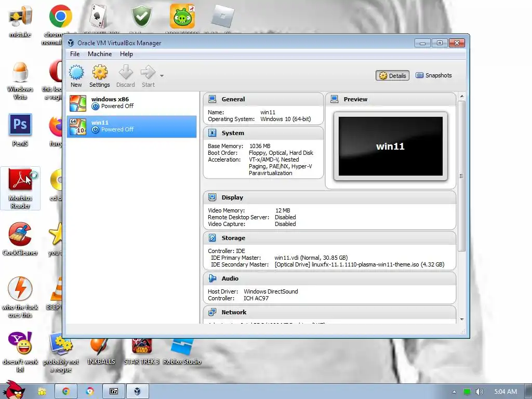This screenshot has height=399, width=532.
Task: Open the Display settings header link
Action: pos(232,197)
